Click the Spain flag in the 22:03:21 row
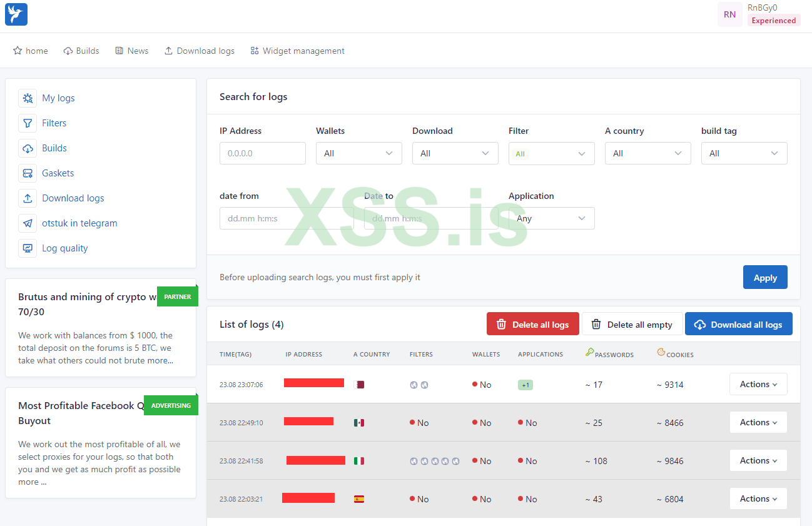Viewport: 812px width, 526px height. [359, 499]
